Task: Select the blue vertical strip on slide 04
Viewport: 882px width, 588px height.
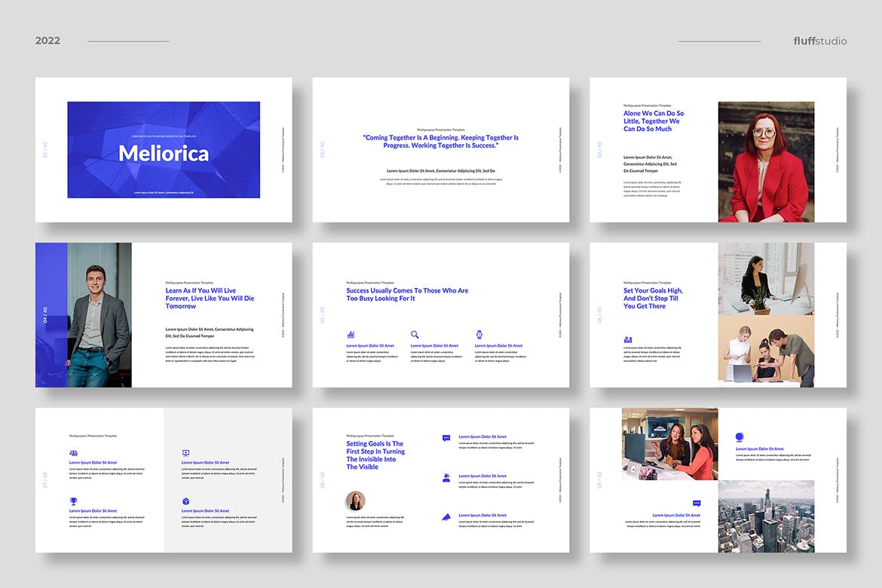Action: (x=51, y=315)
